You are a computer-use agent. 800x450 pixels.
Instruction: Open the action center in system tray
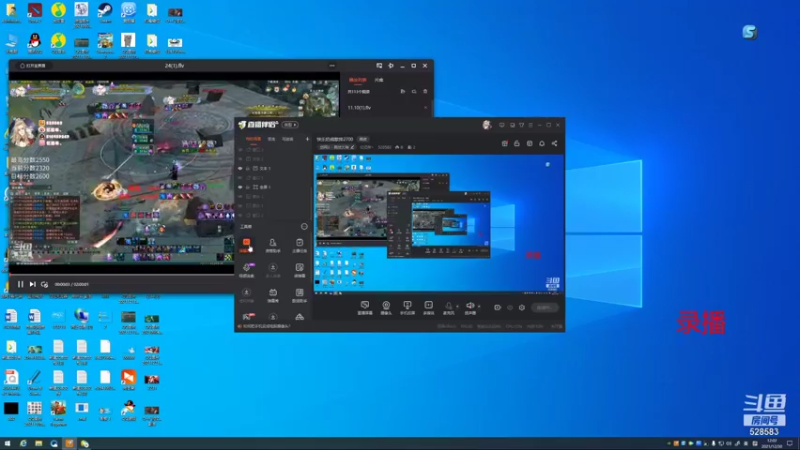(790, 443)
